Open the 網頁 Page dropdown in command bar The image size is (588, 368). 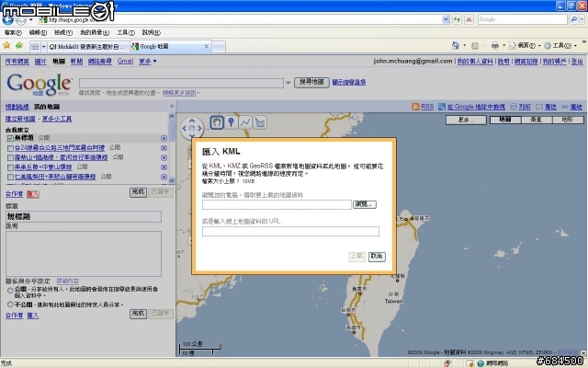[526, 46]
